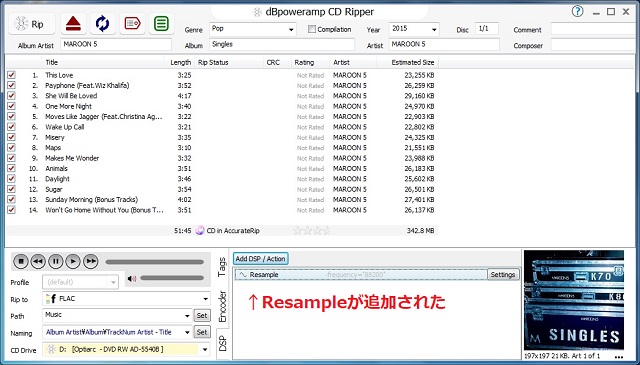Uncheck track 8 Maps
The height and width of the screenshot is (365, 640).
pyautogui.click(x=11, y=148)
